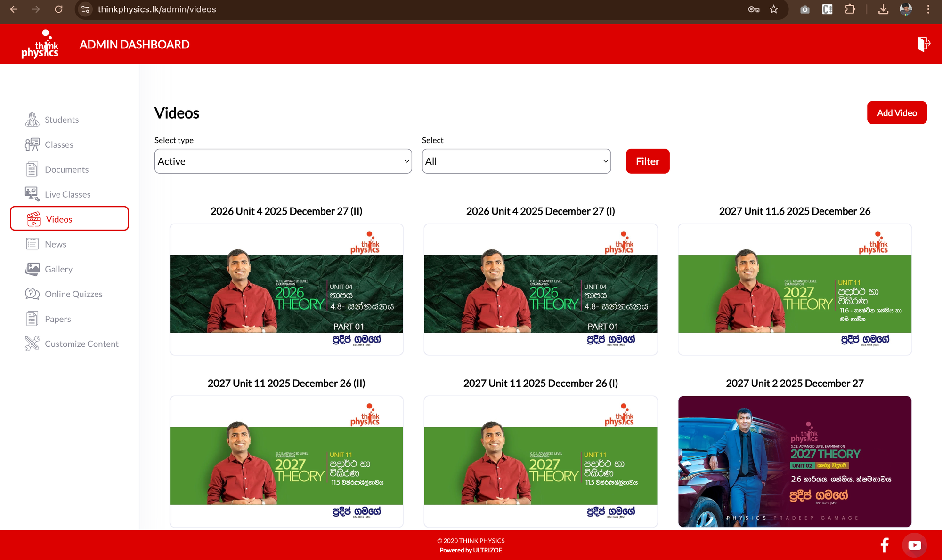This screenshot has height=560, width=942.
Task: Click the red Filter button
Action: click(x=647, y=161)
